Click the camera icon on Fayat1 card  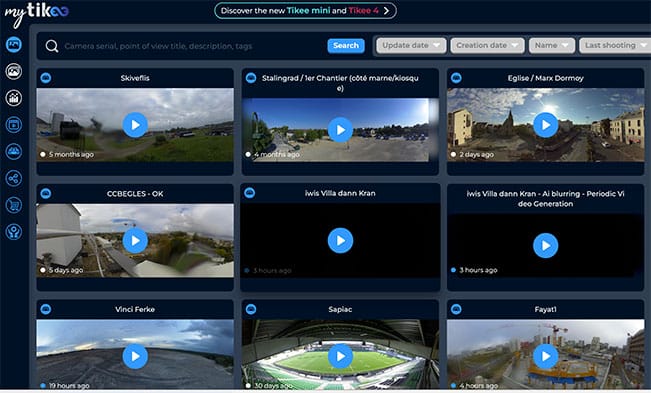[456, 309]
